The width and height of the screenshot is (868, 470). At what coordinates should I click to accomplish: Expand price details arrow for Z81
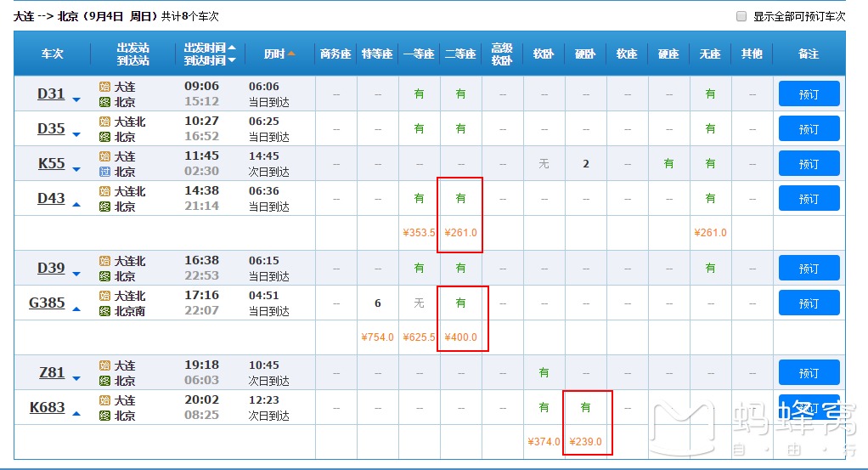[x=76, y=379]
